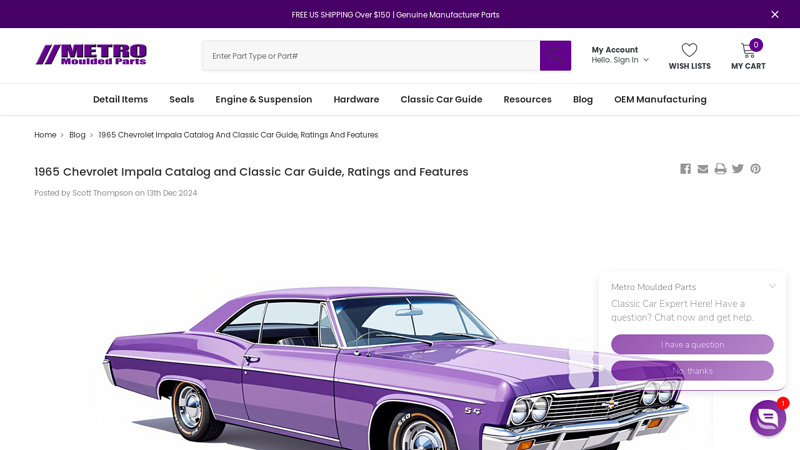This screenshot has height=450, width=800.
Task: Share the article on Twitter
Action: [x=738, y=169]
